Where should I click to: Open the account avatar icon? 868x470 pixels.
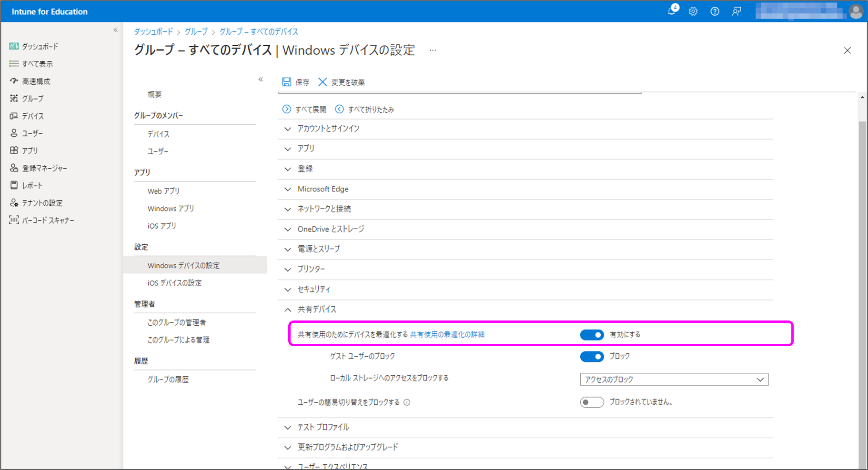pyautogui.click(x=856, y=11)
